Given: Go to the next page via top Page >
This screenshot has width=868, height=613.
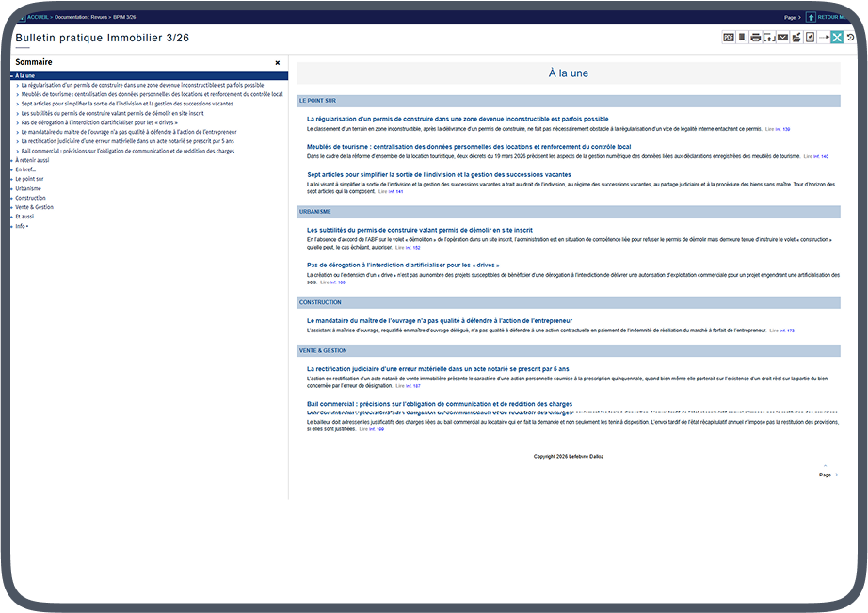Looking at the screenshot, I should click(792, 18).
